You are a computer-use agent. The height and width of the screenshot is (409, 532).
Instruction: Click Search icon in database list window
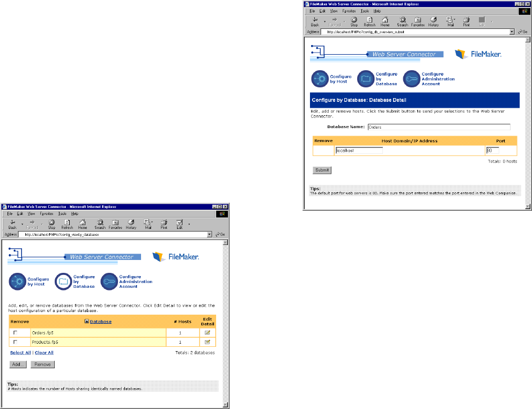tap(100, 224)
